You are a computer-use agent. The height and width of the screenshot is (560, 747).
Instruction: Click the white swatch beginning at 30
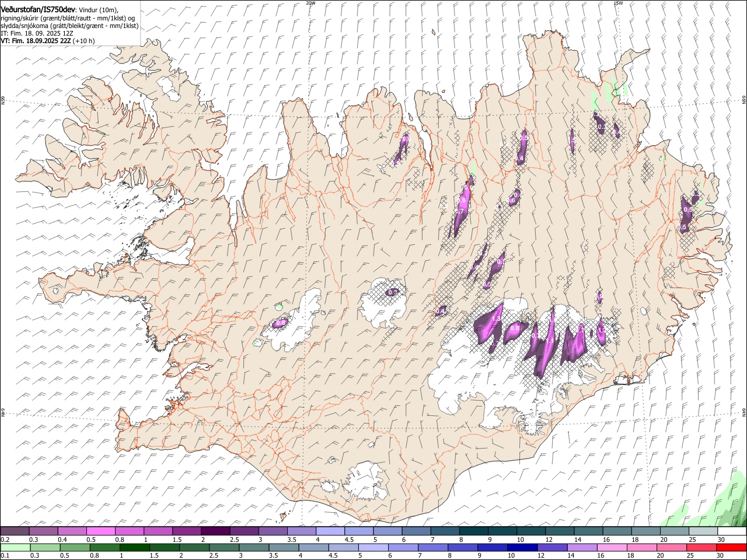(732, 531)
